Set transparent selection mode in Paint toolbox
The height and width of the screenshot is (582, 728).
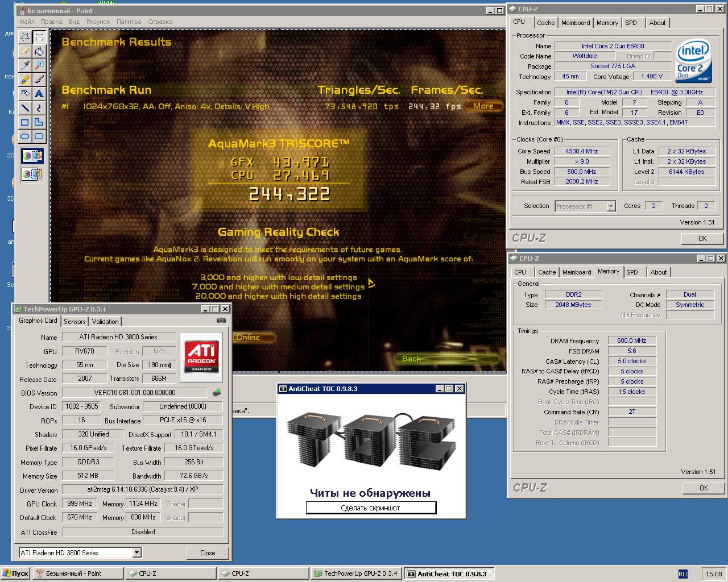click(32, 174)
